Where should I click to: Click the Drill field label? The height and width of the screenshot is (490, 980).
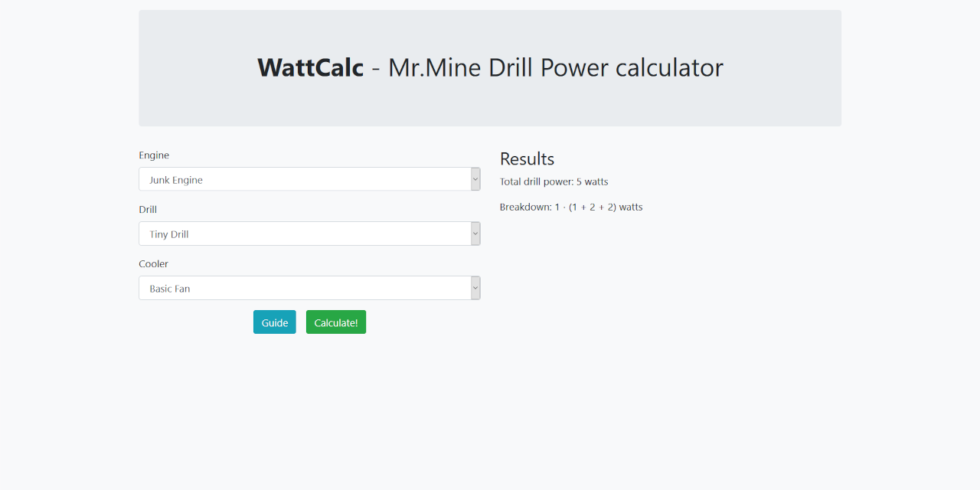(148, 209)
